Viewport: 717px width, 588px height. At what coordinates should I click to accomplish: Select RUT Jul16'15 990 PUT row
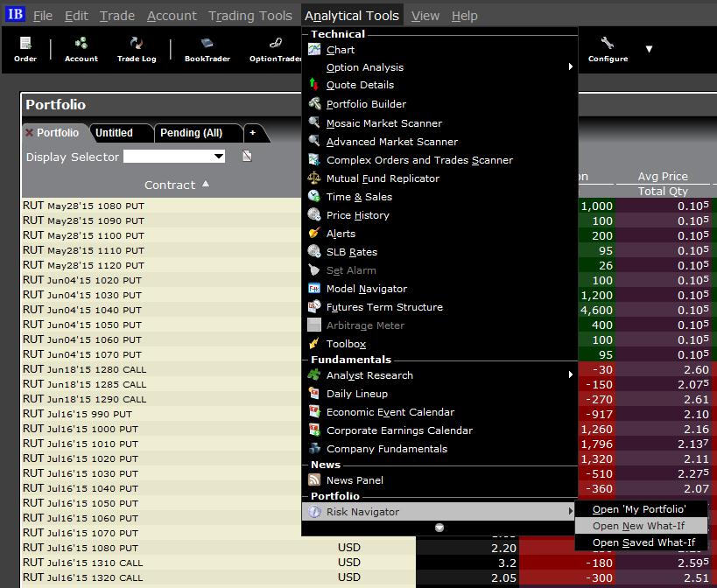161,414
